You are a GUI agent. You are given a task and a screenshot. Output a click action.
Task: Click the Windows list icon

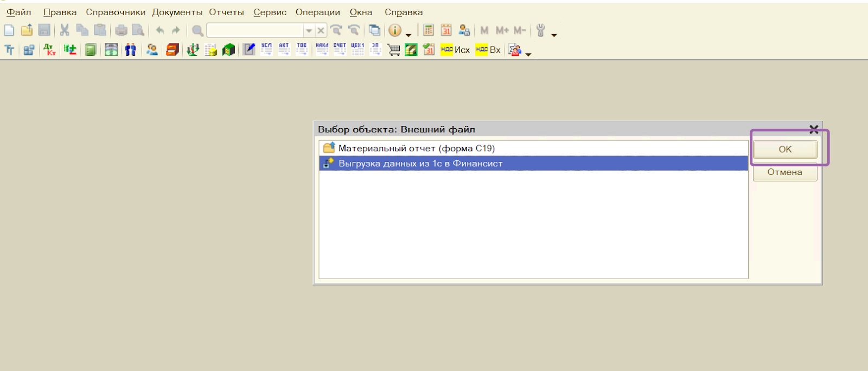(374, 30)
